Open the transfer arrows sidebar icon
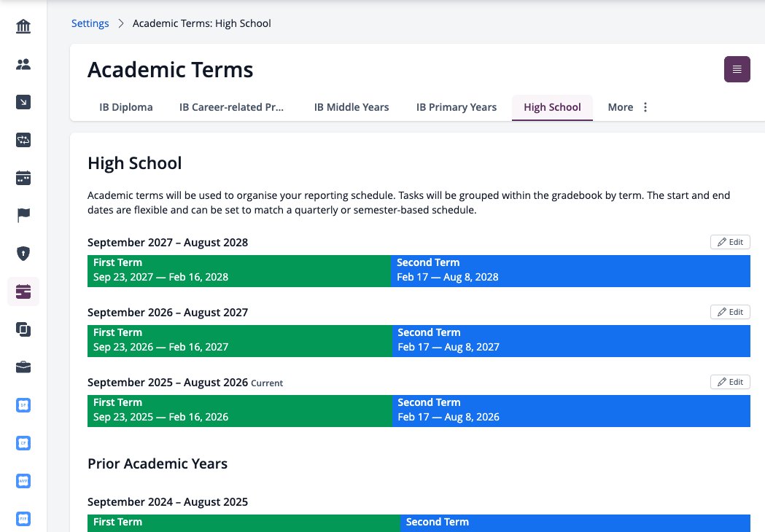 (23, 140)
